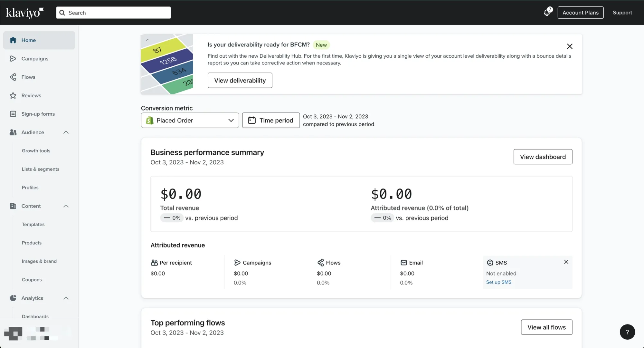Click the Account Plans button
Image resolution: width=644 pixels, height=348 pixels.
pyautogui.click(x=581, y=13)
